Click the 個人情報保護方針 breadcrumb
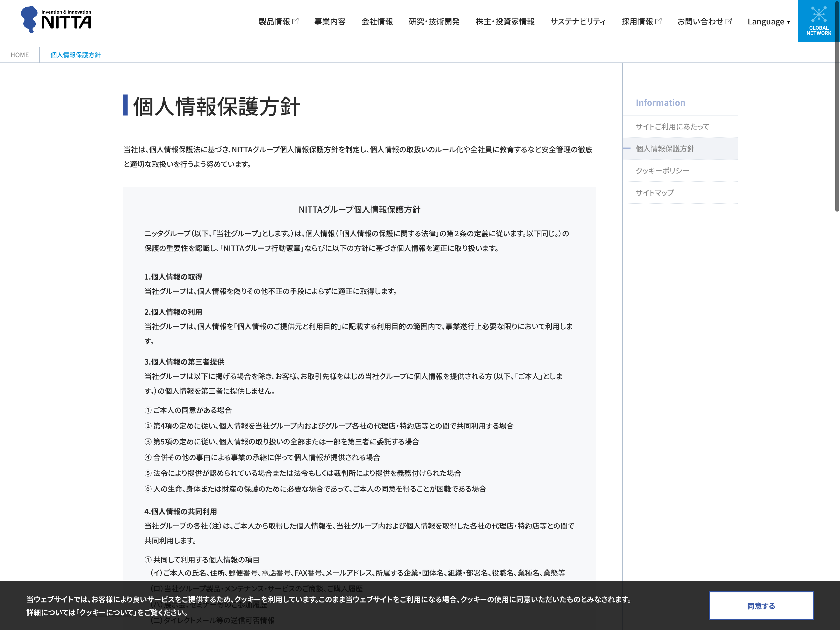Image resolution: width=840 pixels, height=630 pixels. coord(75,55)
